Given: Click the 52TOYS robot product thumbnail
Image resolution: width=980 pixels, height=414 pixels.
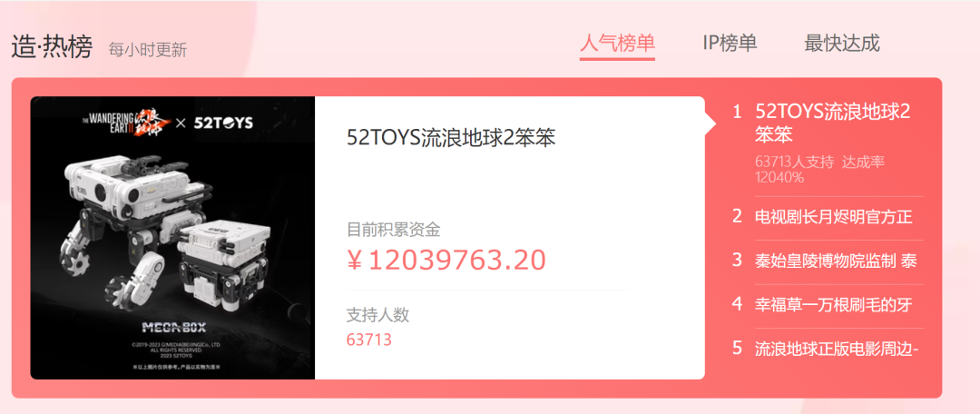Looking at the screenshot, I should [172, 238].
